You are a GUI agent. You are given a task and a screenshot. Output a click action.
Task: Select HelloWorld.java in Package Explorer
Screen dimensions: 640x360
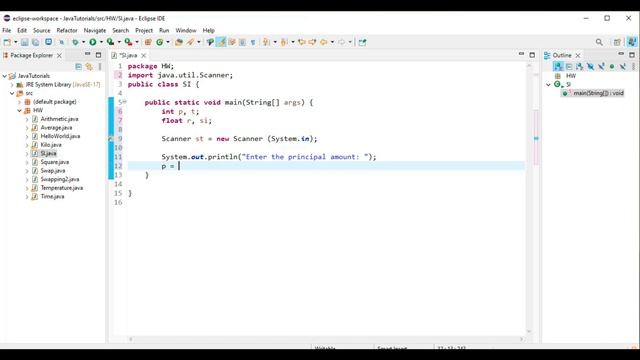(x=60, y=136)
